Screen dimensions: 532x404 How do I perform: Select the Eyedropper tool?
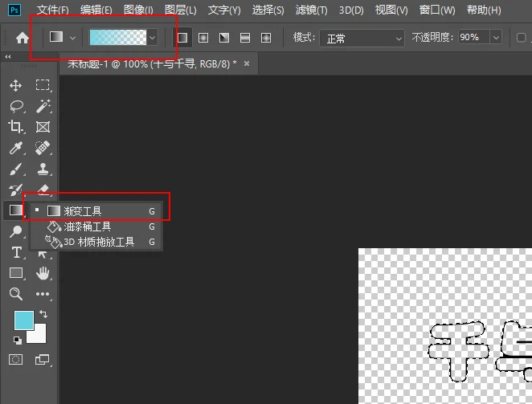click(x=15, y=148)
